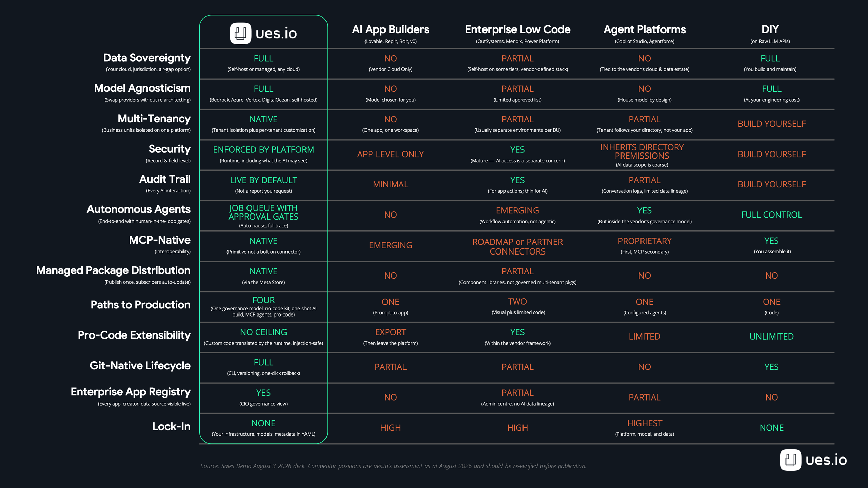
Task: Click the Multi-Tenancy row label
Action: click(x=154, y=119)
